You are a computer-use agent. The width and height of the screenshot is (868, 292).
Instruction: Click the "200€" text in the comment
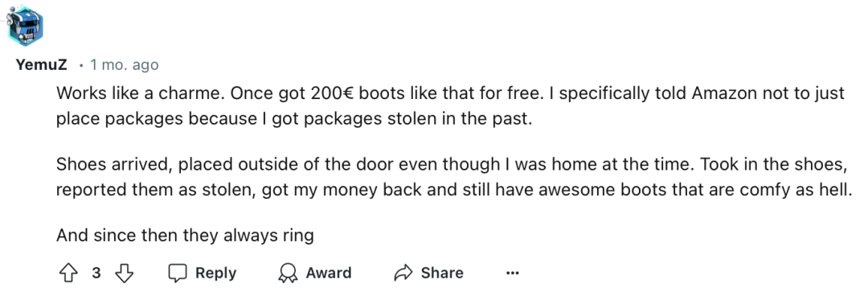[333, 93]
